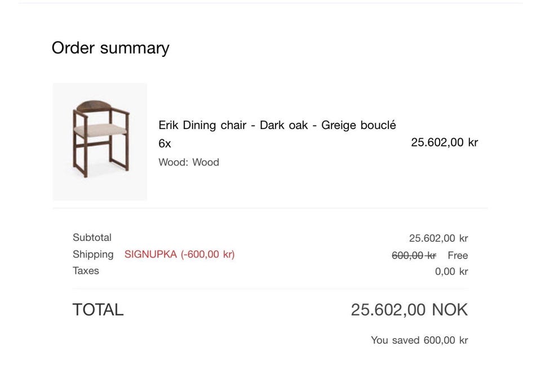This screenshot has width=541, height=392.
Task: Click the item price 25.602,00 kr beside the chair
Action: (x=444, y=142)
